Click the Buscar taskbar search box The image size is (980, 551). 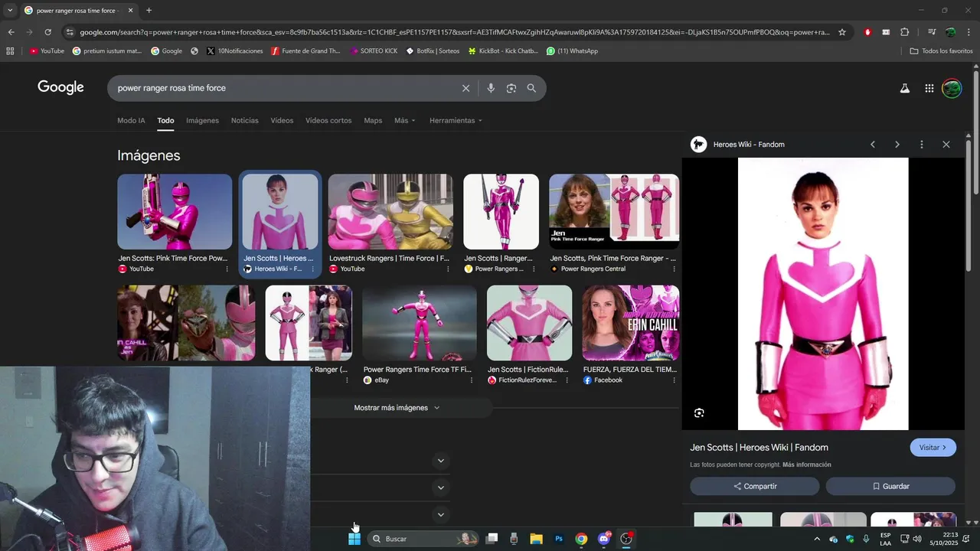423,539
